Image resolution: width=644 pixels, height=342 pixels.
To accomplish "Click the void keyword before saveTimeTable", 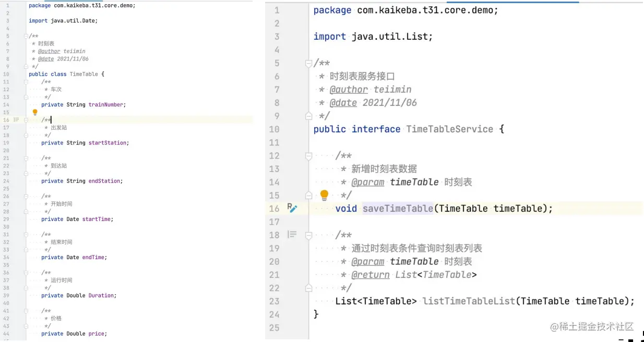I will tap(346, 209).
